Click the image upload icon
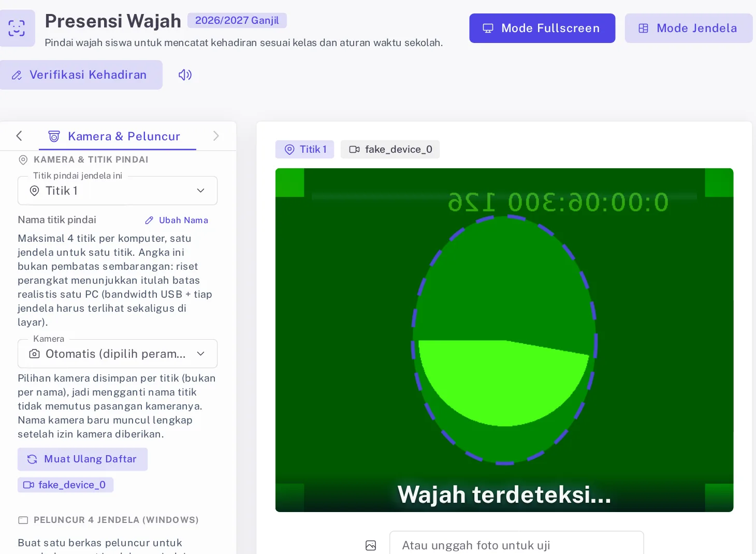Viewport: 756px width, 554px height. click(371, 545)
